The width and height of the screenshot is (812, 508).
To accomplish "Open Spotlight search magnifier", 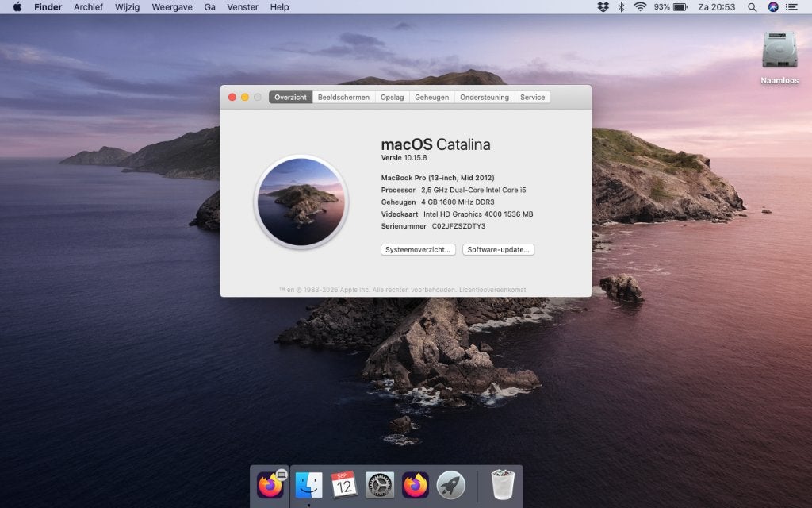I will point(752,6).
